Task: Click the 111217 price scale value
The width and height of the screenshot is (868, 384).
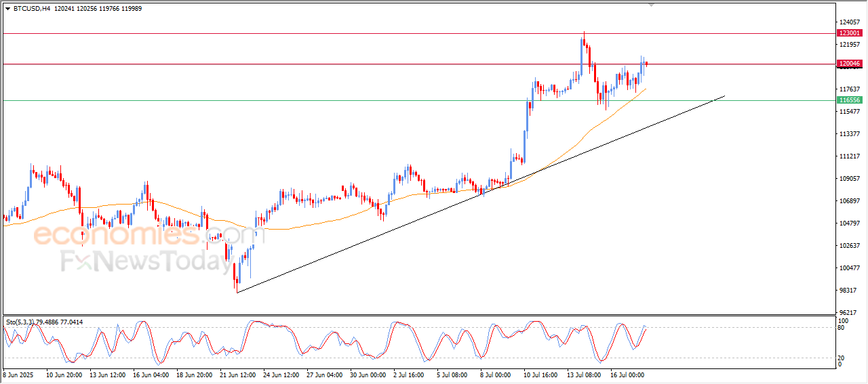Action: (x=851, y=156)
